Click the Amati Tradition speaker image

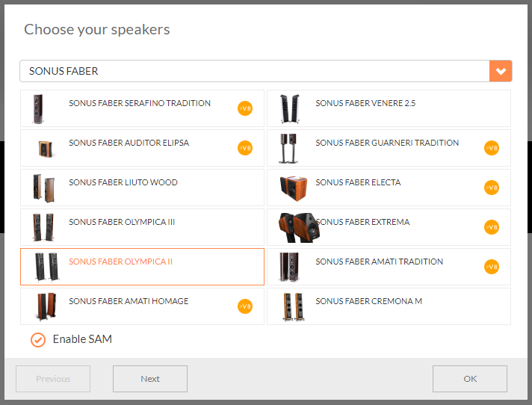[x=289, y=268]
